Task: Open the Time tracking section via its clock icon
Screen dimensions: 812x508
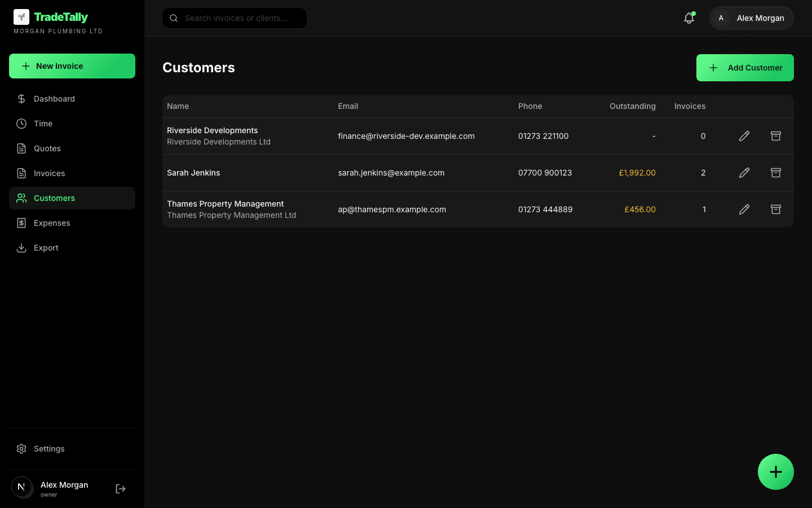Action: [21, 123]
